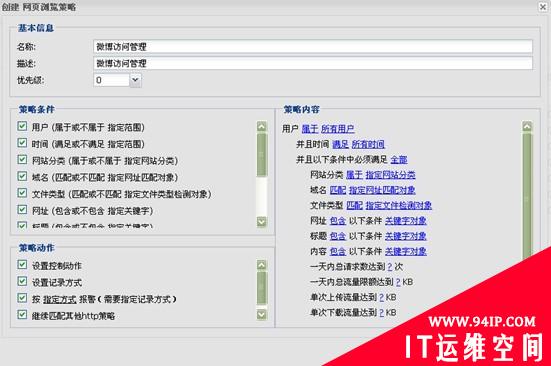Click the ? link in 单次上传流量达到 row
Image resolution: width=551 pixels, height=366 pixels.
(382, 297)
